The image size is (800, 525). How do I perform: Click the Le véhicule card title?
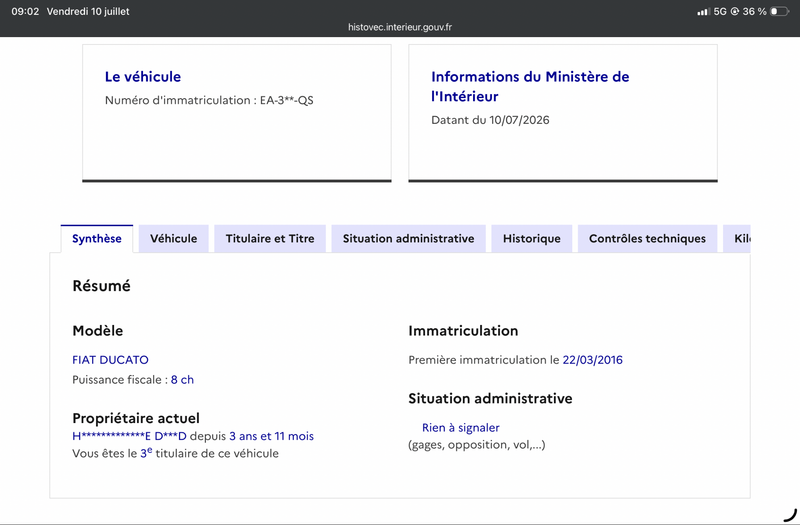point(143,77)
